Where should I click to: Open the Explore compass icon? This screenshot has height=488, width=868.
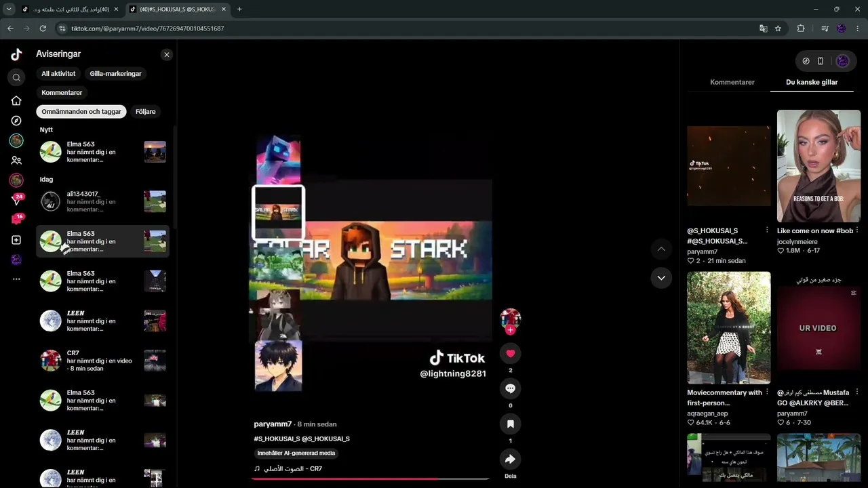[16, 121]
